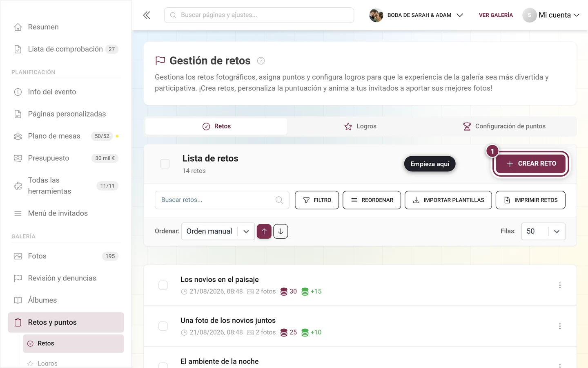
Task: Click the event avatar photo in header
Action: tap(376, 15)
